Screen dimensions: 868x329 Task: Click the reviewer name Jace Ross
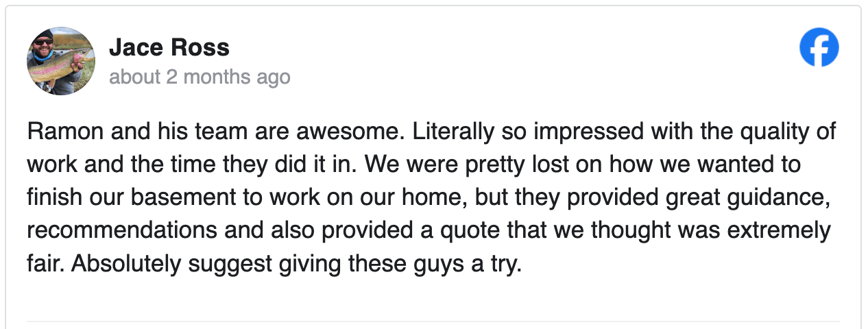tap(169, 47)
